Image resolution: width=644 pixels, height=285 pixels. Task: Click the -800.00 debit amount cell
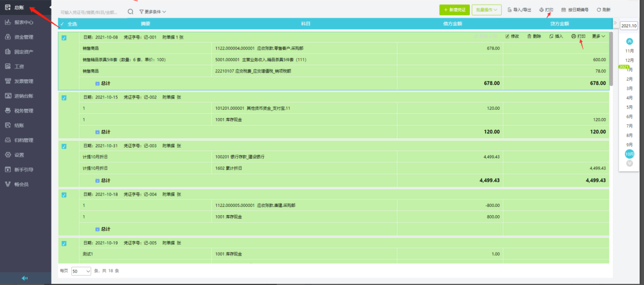[450, 206]
